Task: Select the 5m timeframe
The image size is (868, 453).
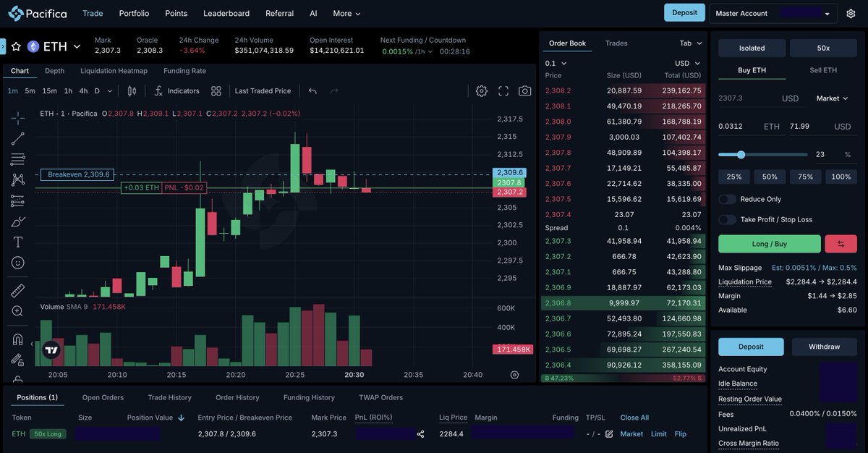Action: pyautogui.click(x=30, y=91)
